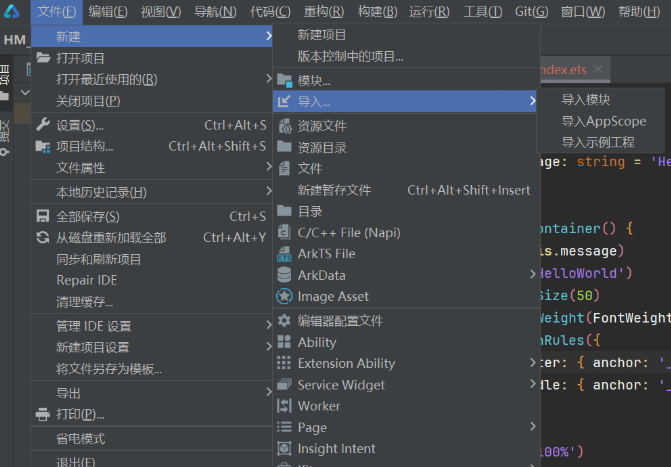The height and width of the screenshot is (467, 671).
Task: Open the 构建(B) menu
Action: 377,12
